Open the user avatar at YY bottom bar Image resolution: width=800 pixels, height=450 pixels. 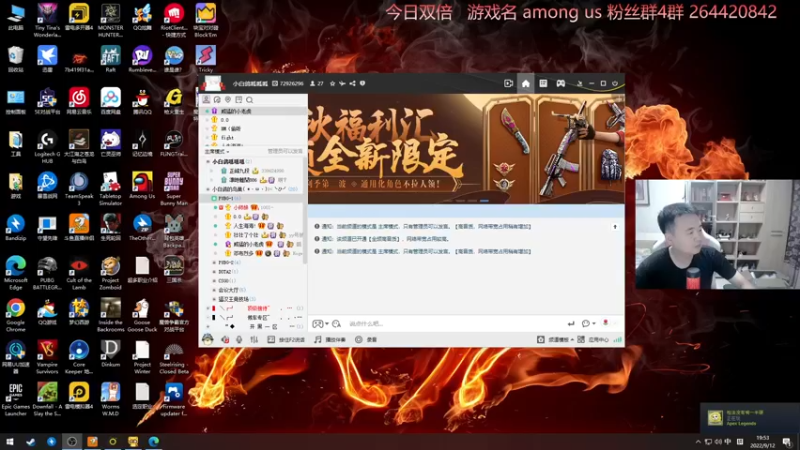207,339
